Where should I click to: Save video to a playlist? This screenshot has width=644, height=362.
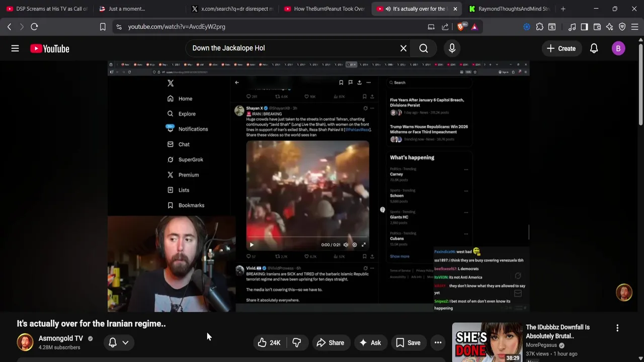[x=408, y=342]
